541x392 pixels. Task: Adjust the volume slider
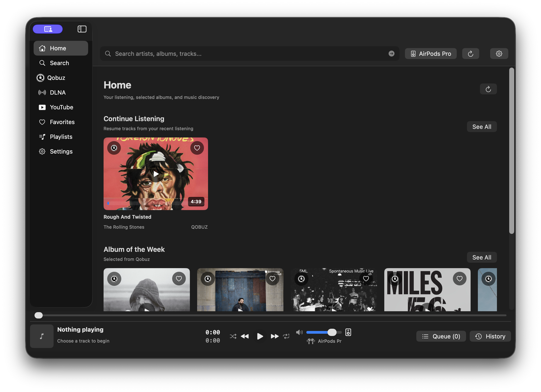tap(324, 332)
